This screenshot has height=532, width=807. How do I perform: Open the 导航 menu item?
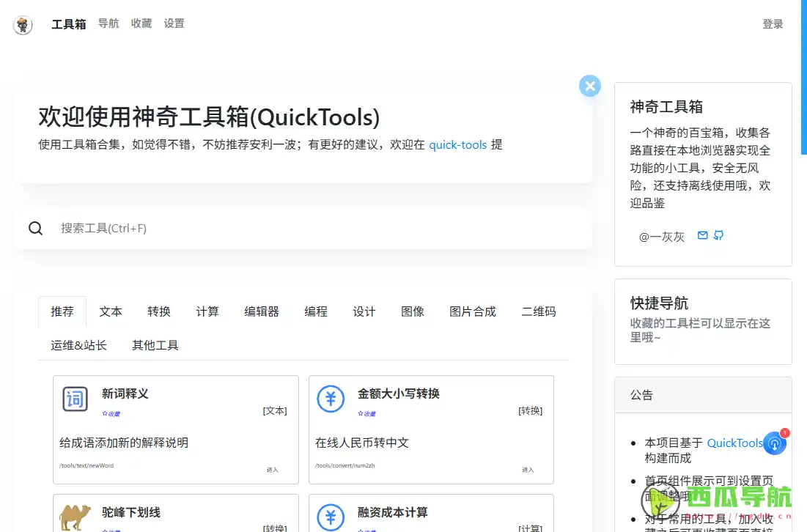pos(108,23)
